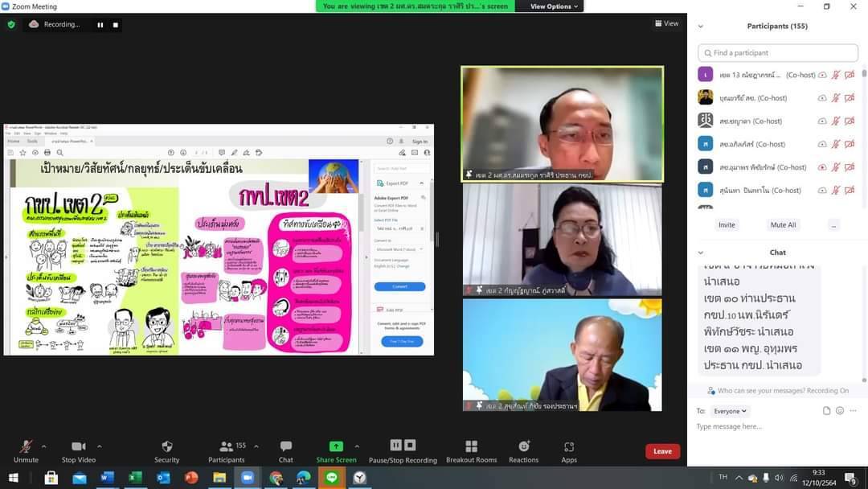This screenshot has height=489, width=868.
Task: Open the Security shield options
Action: pos(166,447)
